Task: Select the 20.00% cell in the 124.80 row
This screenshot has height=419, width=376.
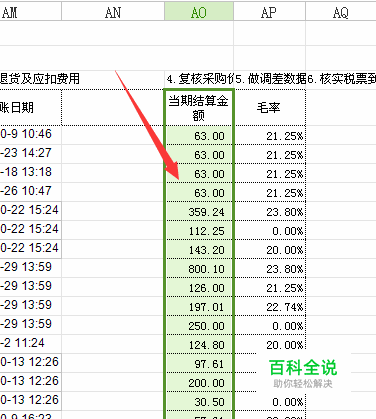Action: 270,345
